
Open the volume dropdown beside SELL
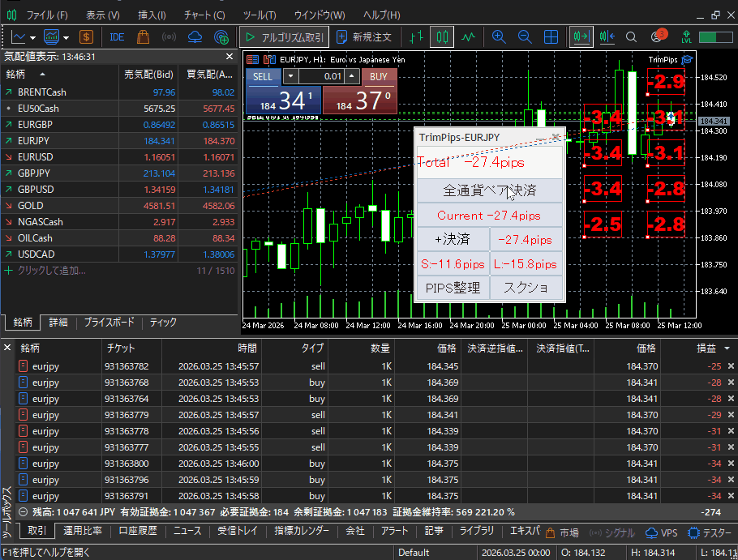click(292, 76)
